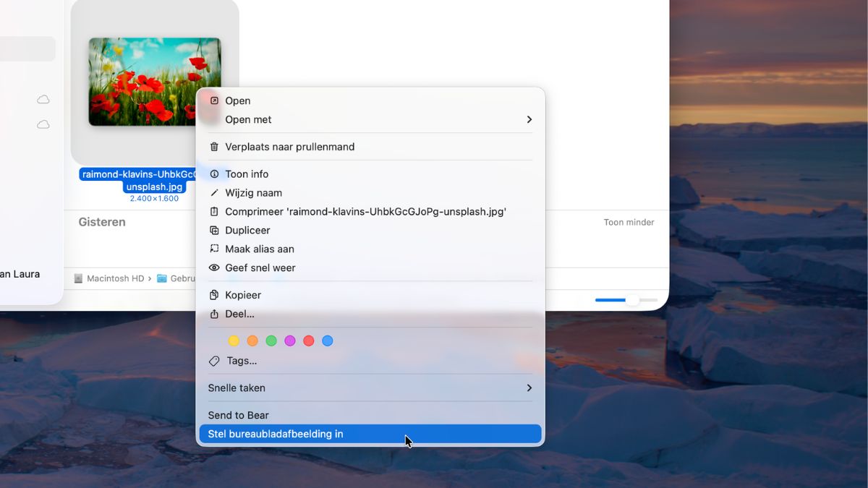The height and width of the screenshot is (488, 868).
Task: Click Macintosh HD in path bar
Action: pyautogui.click(x=114, y=278)
